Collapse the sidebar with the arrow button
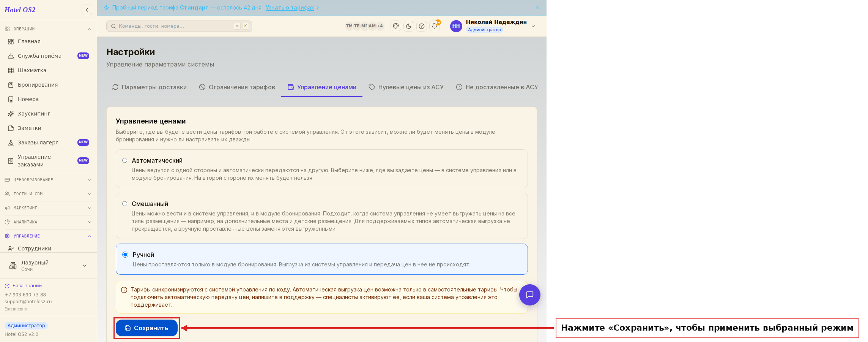 [87, 10]
